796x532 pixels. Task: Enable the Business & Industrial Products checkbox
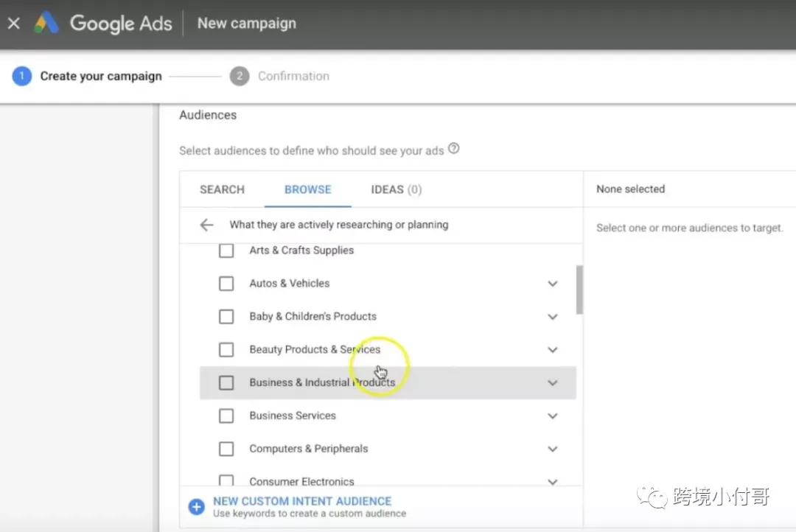[226, 382]
